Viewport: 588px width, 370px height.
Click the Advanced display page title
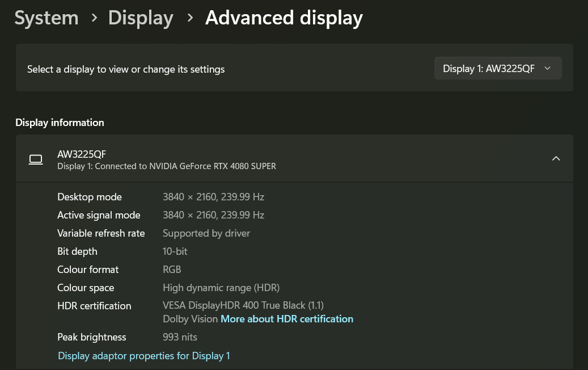click(284, 18)
